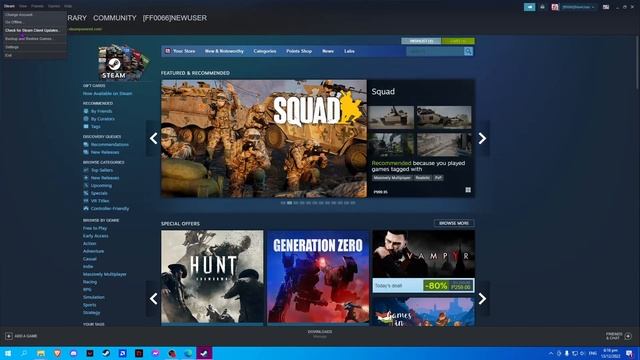This screenshot has width=640, height=360.
Task: Open recommended Tags link
Action: coord(96,127)
